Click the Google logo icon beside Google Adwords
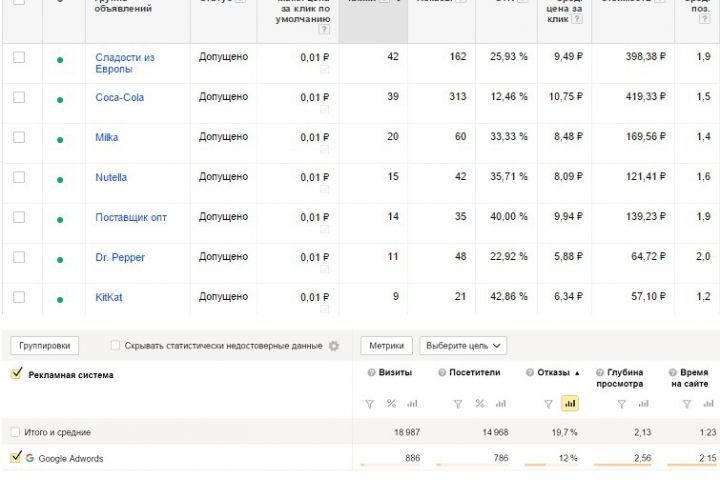This screenshot has width=720, height=480. [30, 458]
